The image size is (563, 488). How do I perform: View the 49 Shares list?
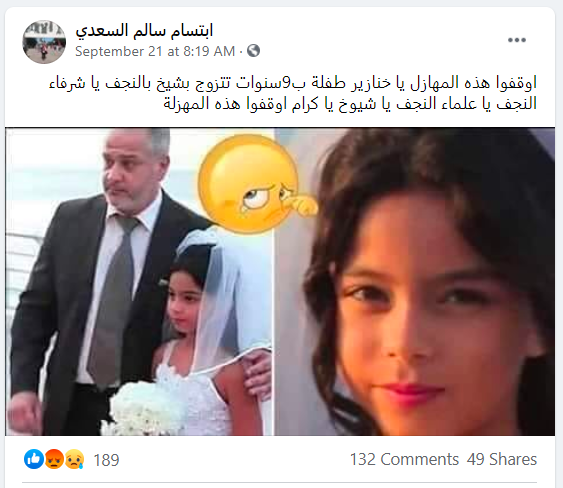click(x=502, y=459)
